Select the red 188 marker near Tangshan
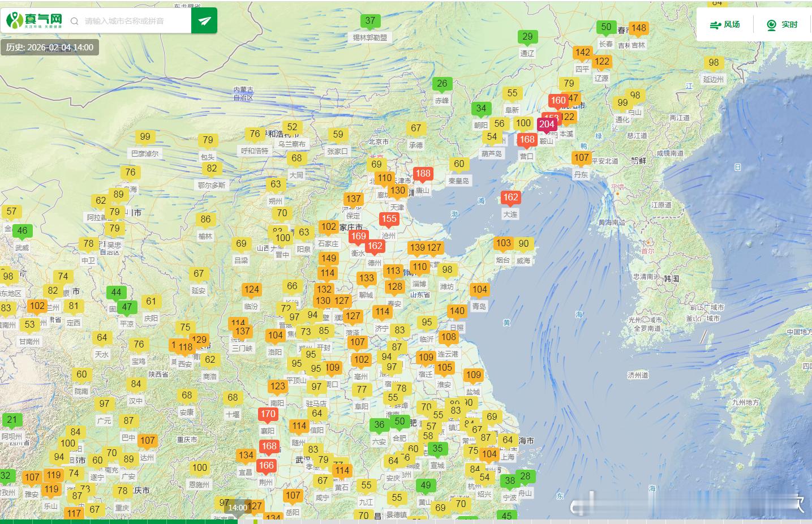 pyautogui.click(x=423, y=174)
